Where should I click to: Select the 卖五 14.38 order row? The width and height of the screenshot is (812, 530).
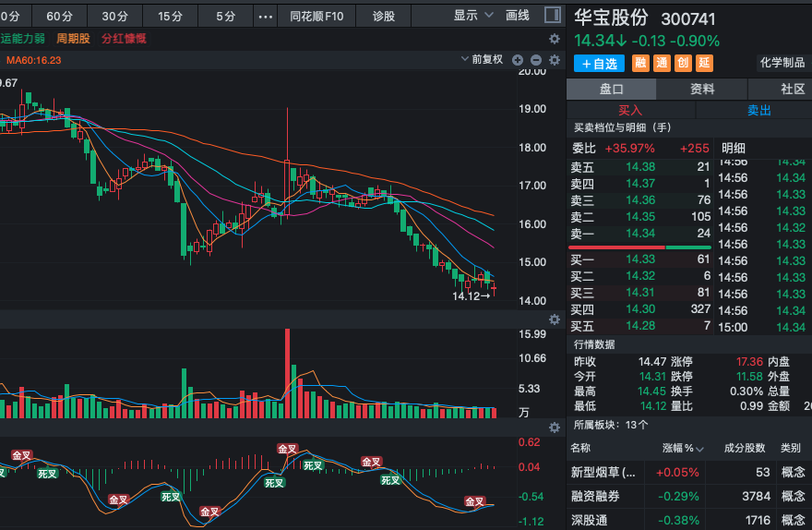tap(640, 167)
